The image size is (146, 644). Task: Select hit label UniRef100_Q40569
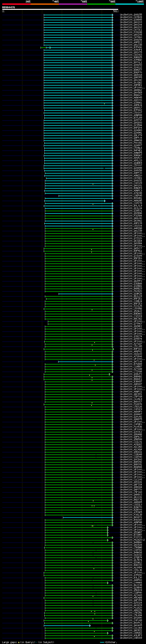point(131,93)
